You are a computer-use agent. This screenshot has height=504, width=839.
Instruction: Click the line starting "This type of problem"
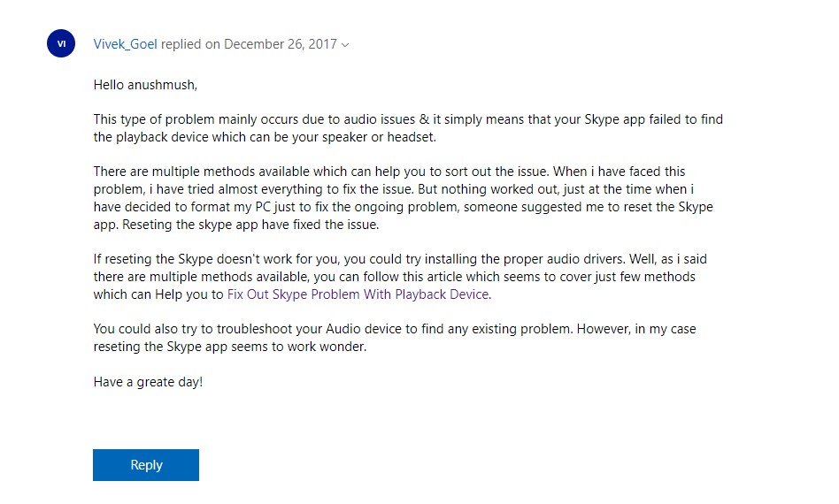point(408,119)
